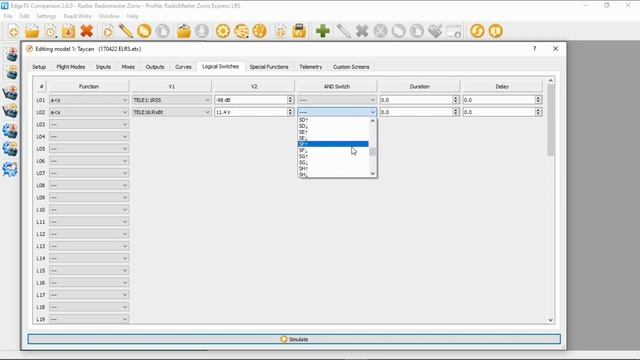Open the Curves tab
The image size is (640, 360).
pos(183,67)
